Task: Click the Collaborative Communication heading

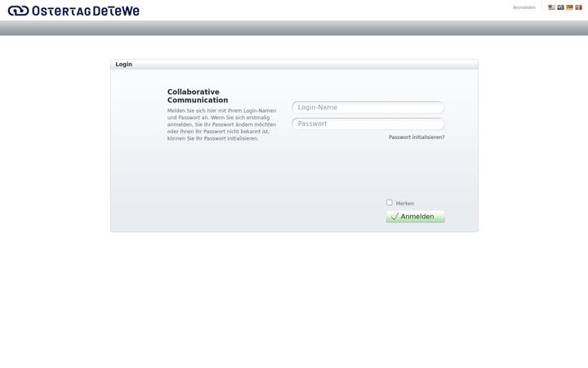Action: point(198,96)
